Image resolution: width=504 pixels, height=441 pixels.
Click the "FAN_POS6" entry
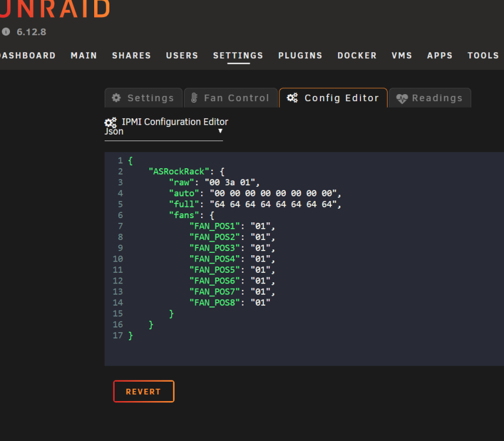(215, 280)
